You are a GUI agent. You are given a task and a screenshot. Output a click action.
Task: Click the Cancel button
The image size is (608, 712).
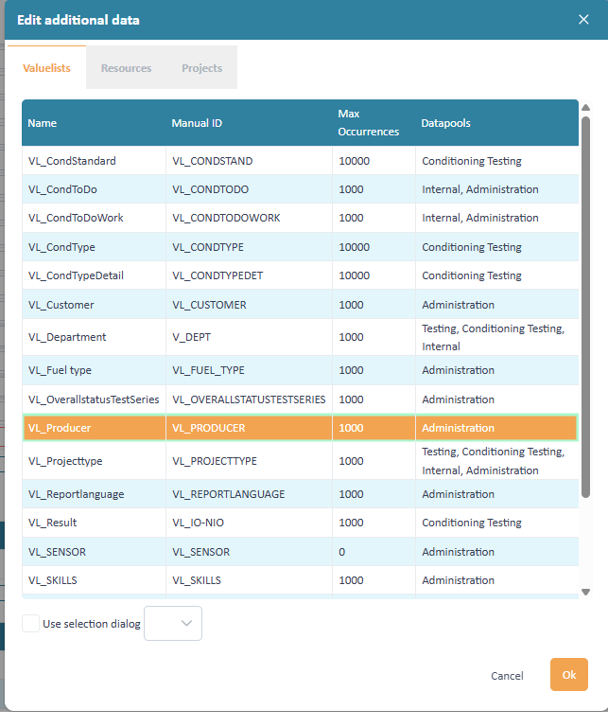pos(507,676)
